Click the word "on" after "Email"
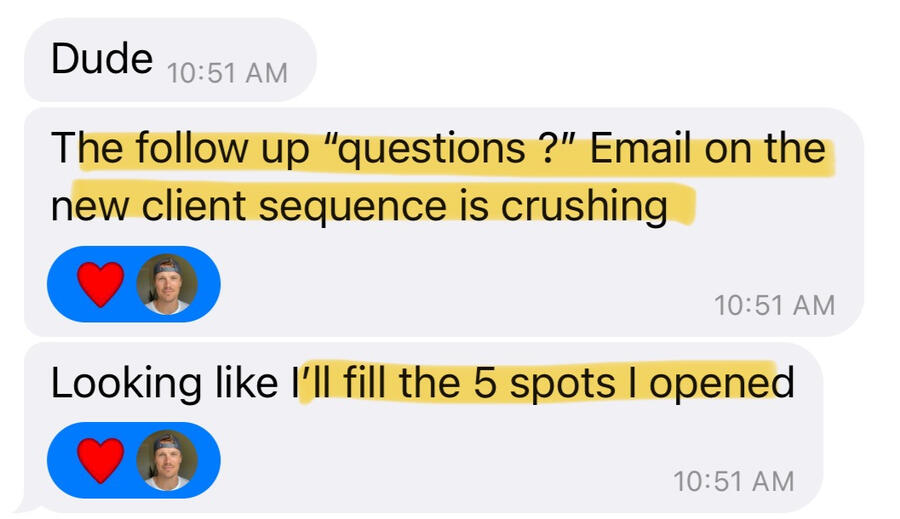Viewport: 900px width, 519px height. (728, 150)
